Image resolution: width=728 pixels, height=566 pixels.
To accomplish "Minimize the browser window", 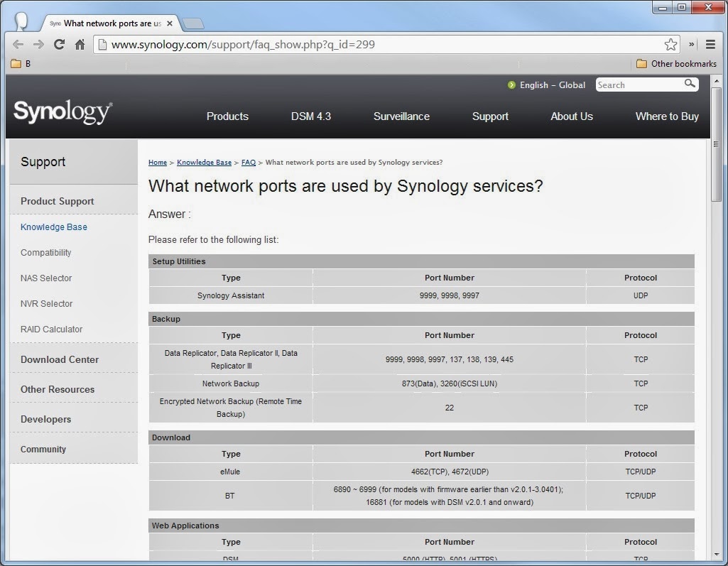I will tap(663, 7).
